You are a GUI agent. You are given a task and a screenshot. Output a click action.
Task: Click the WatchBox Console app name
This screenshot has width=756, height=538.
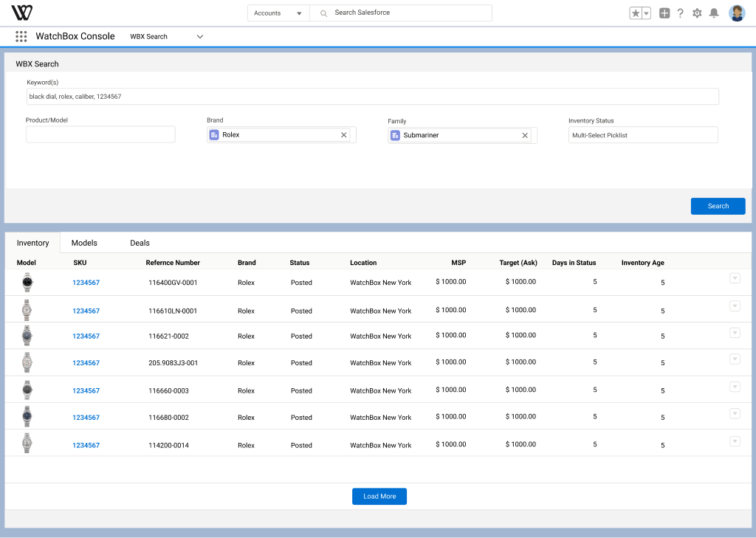(75, 36)
